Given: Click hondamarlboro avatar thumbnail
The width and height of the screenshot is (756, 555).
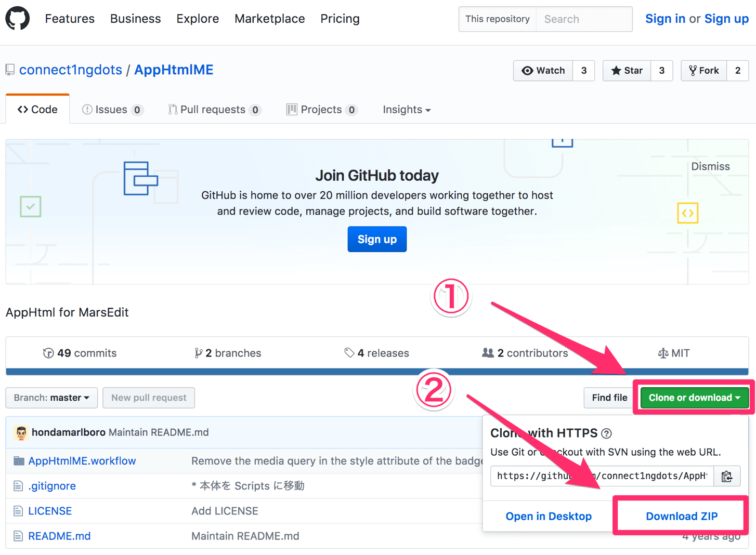Looking at the screenshot, I should point(21,432).
